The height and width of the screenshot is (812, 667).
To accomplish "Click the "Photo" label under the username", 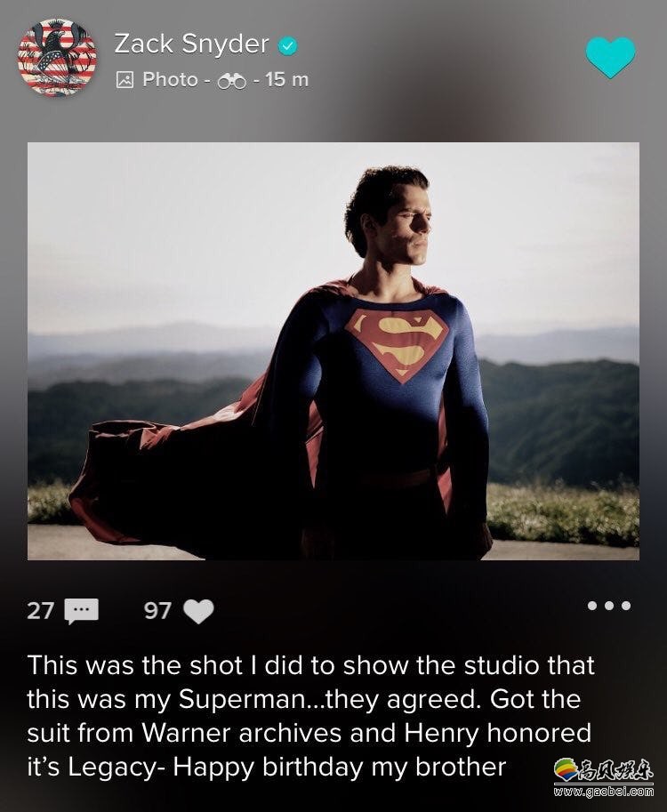I will (170, 80).
